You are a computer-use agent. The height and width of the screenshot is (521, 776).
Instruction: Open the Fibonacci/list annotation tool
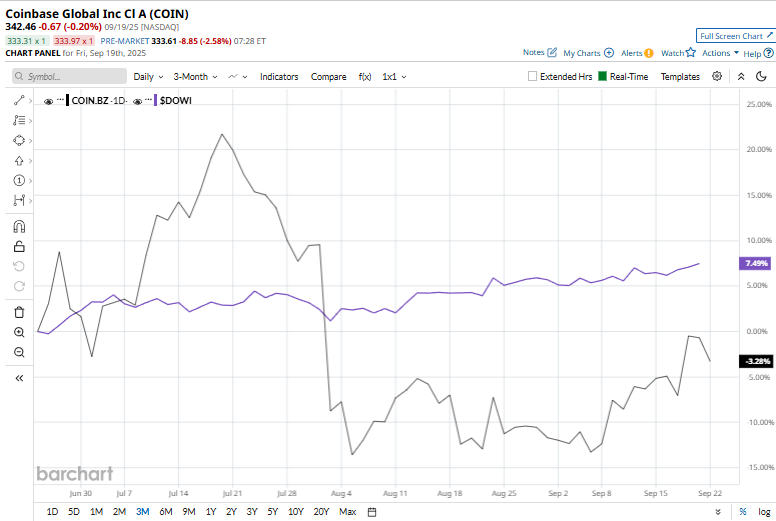(x=19, y=120)
